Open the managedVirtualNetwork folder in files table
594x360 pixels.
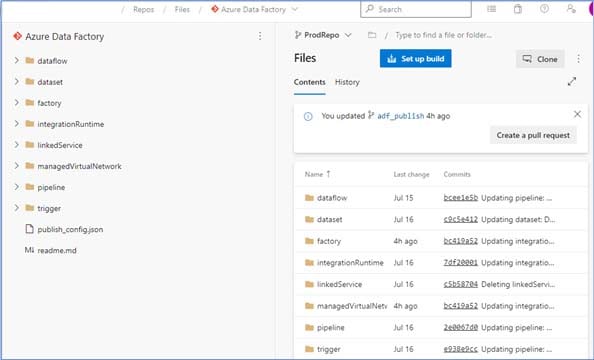(352, 306)
